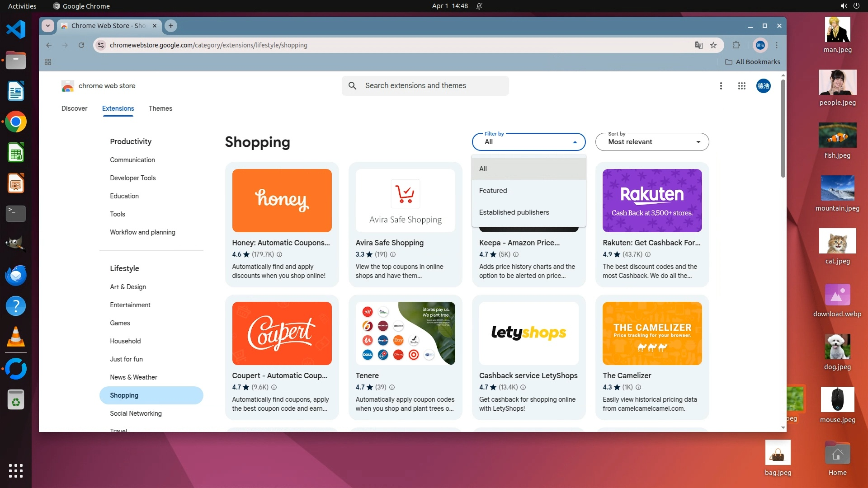868x488 pixels.
Task: Open the Rakuten extension thumbnail
Action: coord(652,201)
